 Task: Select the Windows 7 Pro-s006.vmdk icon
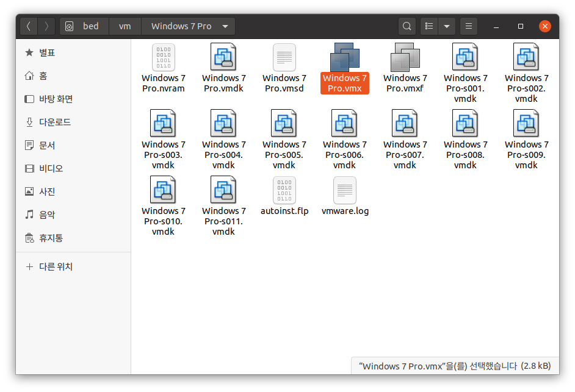(x=345, y=123)
